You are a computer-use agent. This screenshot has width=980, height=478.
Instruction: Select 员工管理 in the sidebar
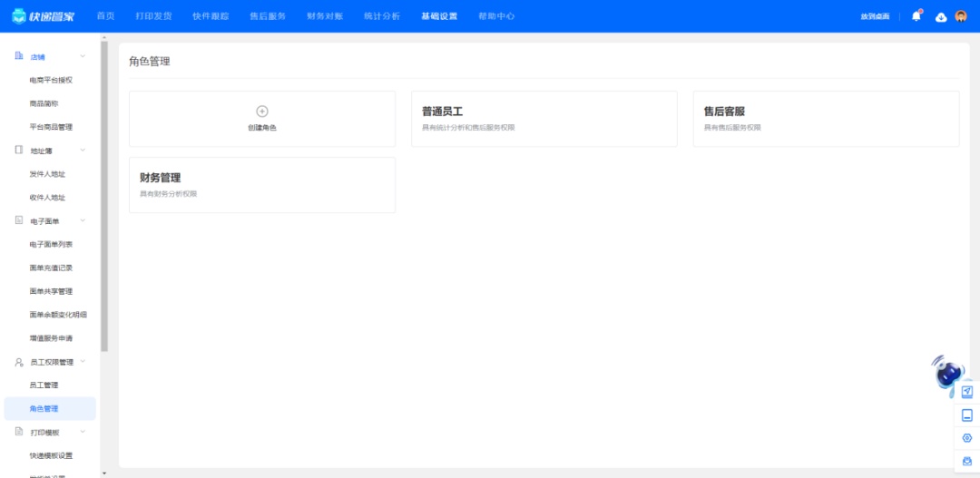44,385
